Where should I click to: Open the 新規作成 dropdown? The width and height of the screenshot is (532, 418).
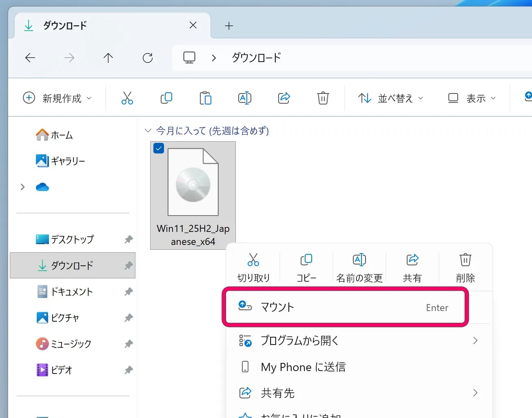pyautogui.click(x=57, y=98)
